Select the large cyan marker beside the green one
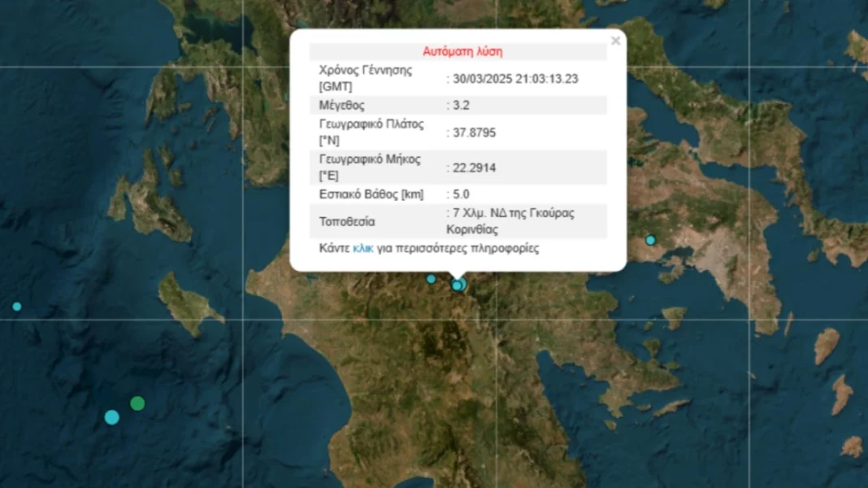This screenshot has height=488, width=868. 112,417
